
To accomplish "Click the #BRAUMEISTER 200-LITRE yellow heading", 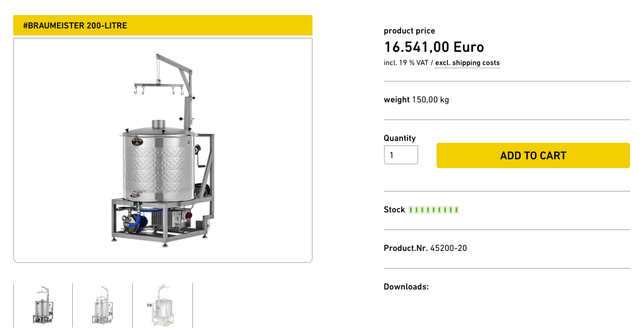I will (x=163, y=26).
